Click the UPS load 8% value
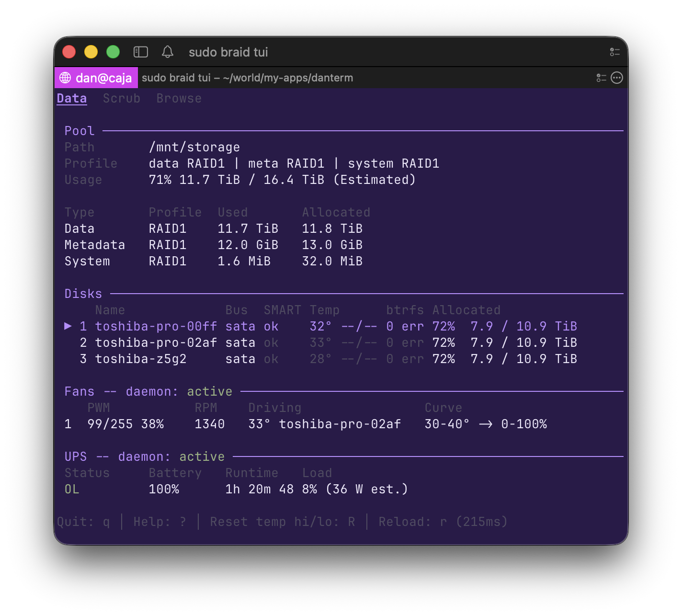 [x=309, y=490]
